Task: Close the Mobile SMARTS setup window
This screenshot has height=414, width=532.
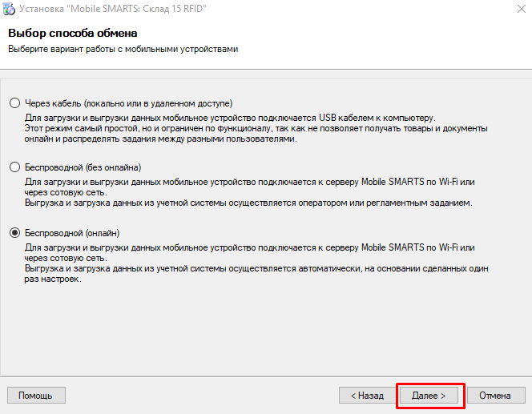Action: (x=521, y=9)
